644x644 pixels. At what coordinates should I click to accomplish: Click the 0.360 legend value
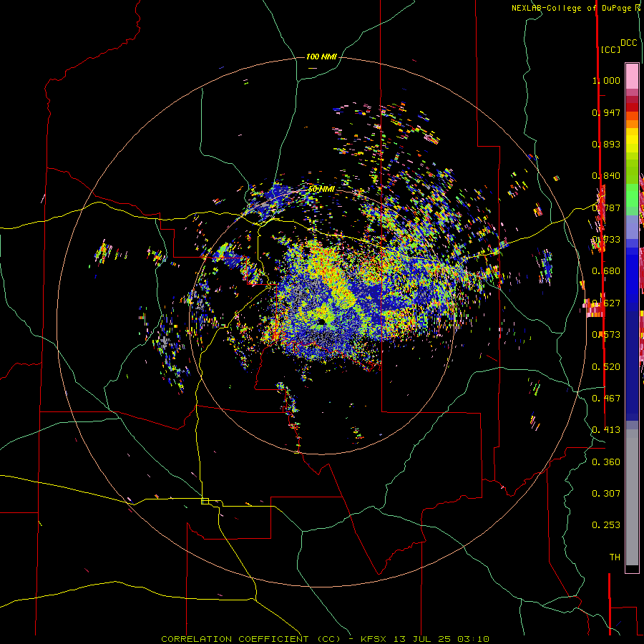(606, 462)
